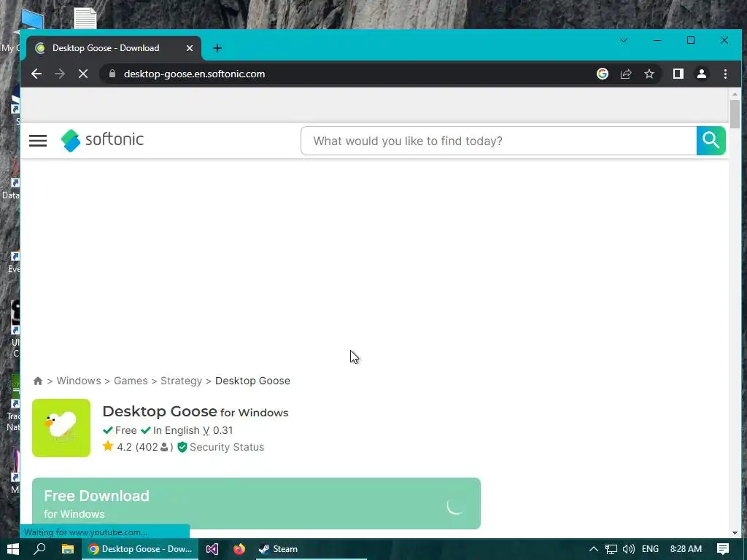Screen dimensions: 747x560
Task: Click the address bar URL
Action: pyautogui.click(x=194, y=74)
